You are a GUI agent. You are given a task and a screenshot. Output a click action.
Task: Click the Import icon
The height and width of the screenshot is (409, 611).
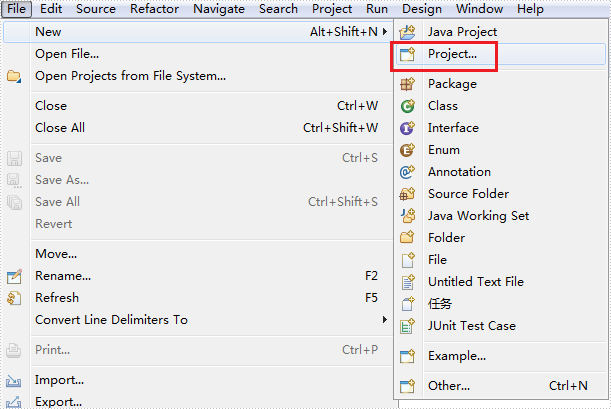click(x=14, y=380)
